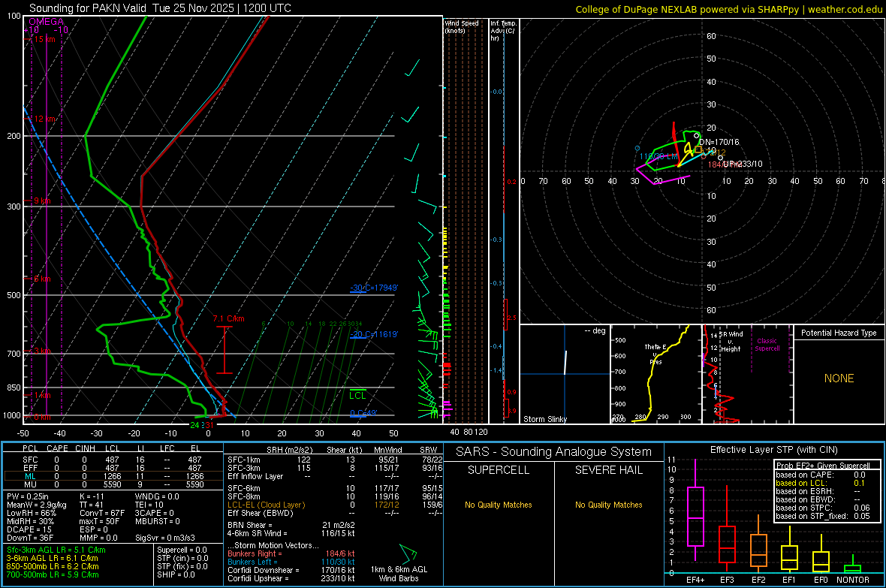886x588 pixels.
Task: Click the '15 km' height marker
Action: pyautogui.click(x=44, y=39)
